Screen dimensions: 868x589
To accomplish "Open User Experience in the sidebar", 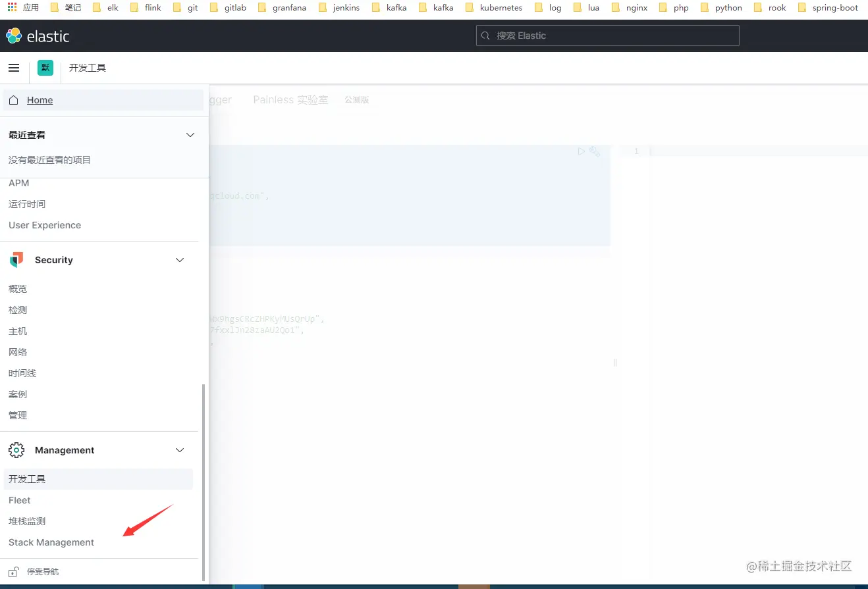I will coord(45,225).
